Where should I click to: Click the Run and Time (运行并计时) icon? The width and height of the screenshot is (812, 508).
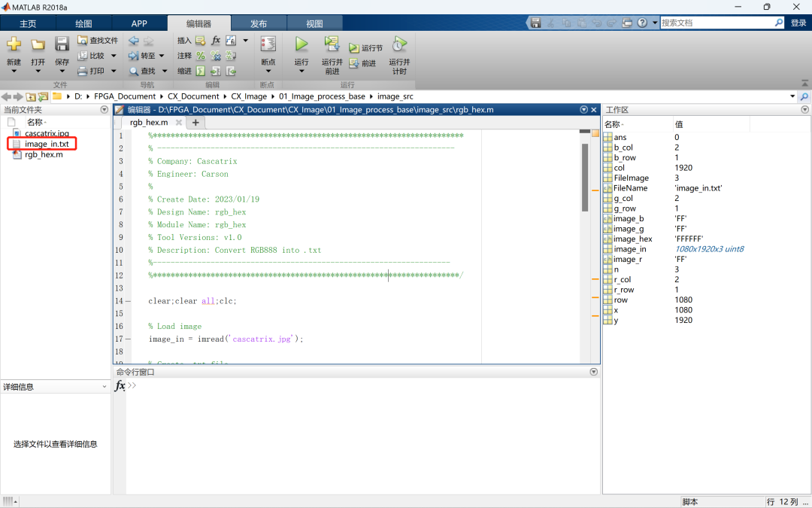click(x=399, y=44)
